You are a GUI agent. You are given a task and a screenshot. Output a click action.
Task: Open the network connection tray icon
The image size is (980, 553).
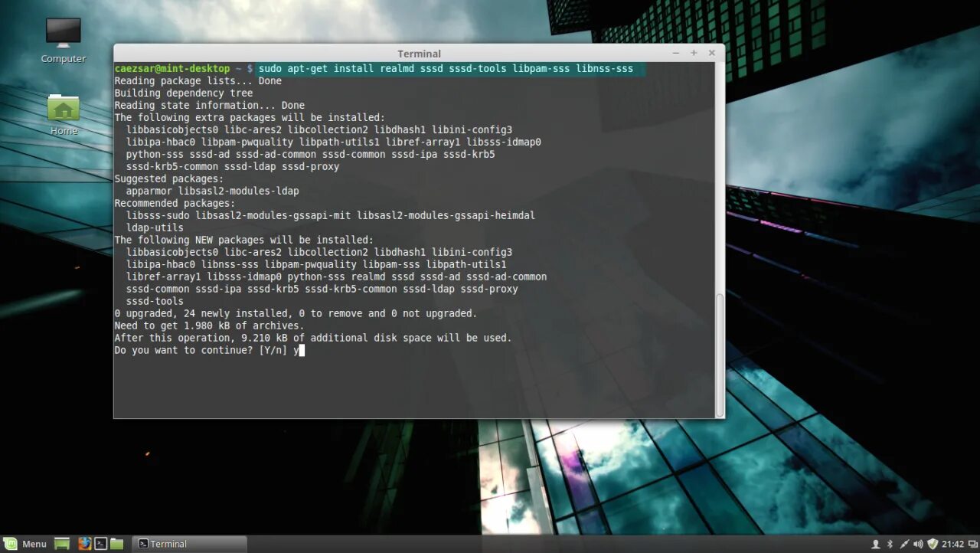coord(904,545)
